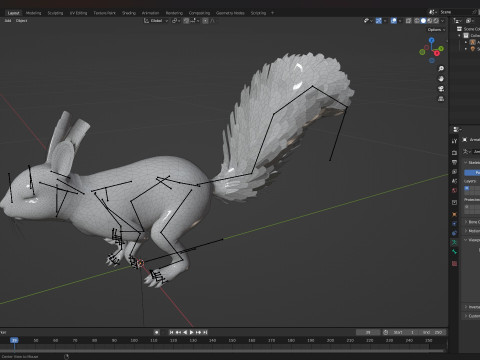Select solid viewport shading
This screenshot has height=360, width=480.
[423, 21]
